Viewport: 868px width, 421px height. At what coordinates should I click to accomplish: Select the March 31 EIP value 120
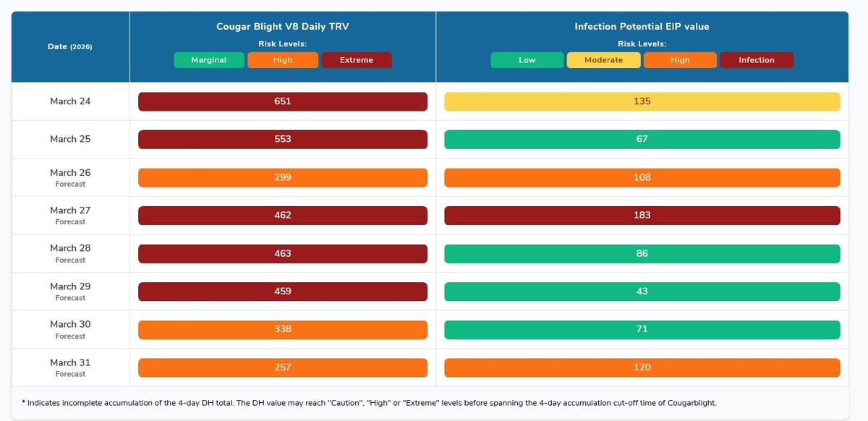(642, 367)
